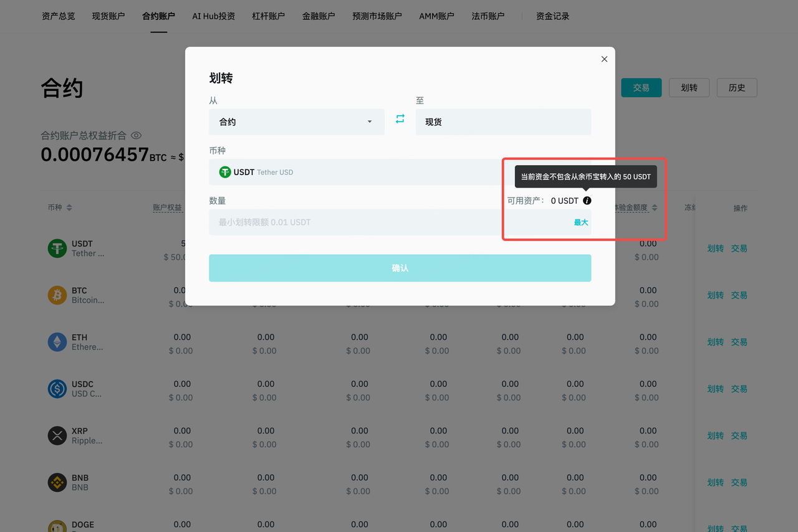
Task: Click 划转 link in USDT row
Action: [716, 249]
